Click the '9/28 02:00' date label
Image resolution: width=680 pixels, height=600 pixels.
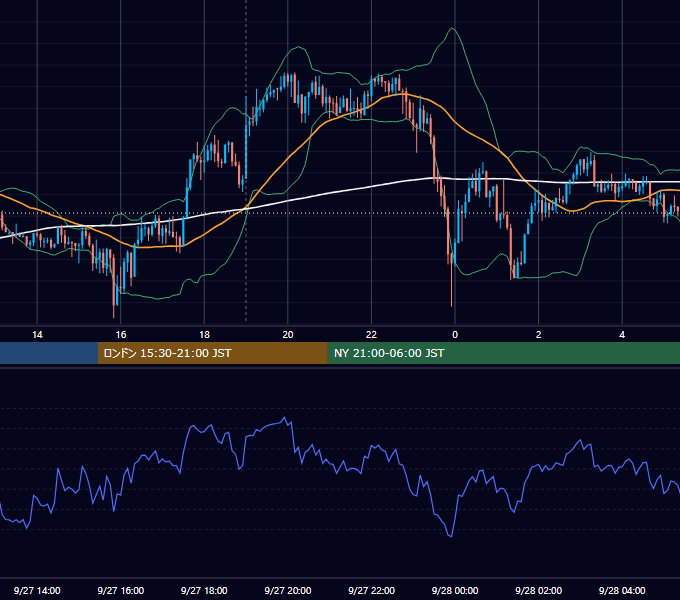click(539, 590)
